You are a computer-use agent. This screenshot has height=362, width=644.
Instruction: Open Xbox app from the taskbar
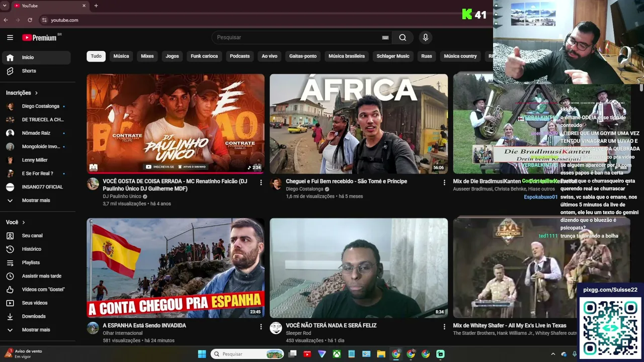coord(337,354)
